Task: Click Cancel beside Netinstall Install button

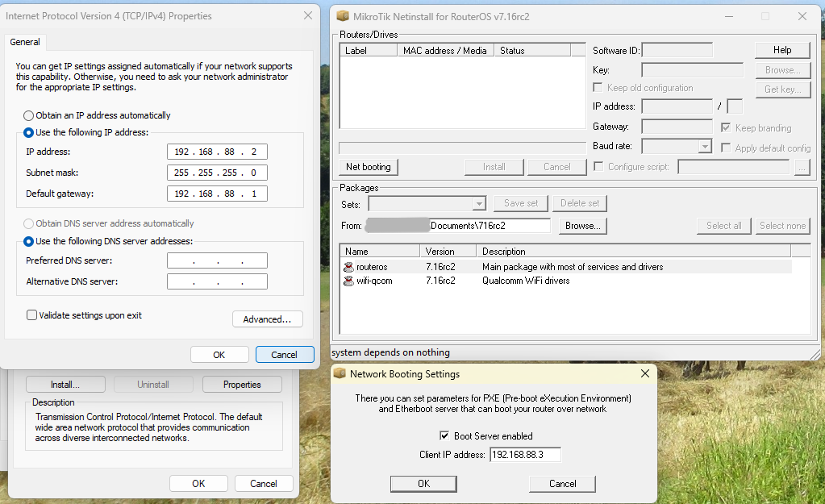Action: pyautogui.click(x=556, y=167)
